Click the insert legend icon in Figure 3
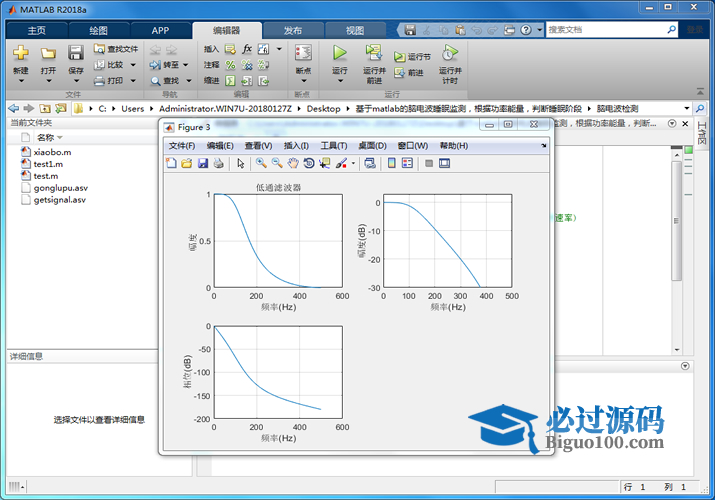Image resolution: width=715 pixels, height=500 pixels. [407, 163]
